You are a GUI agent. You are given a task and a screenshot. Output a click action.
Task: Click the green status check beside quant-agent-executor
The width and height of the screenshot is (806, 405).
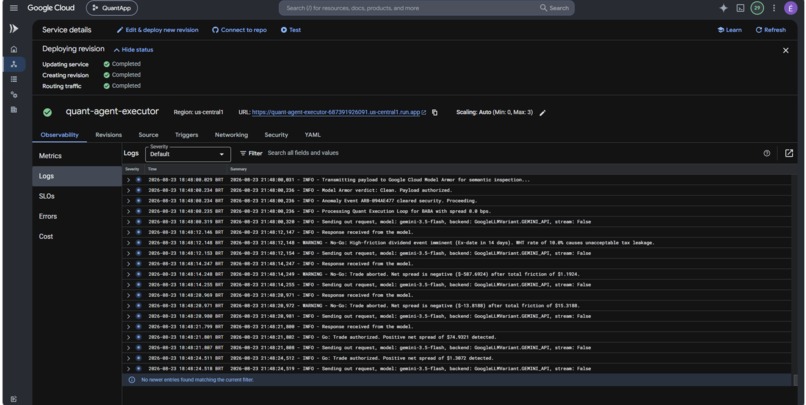point(47,112)
